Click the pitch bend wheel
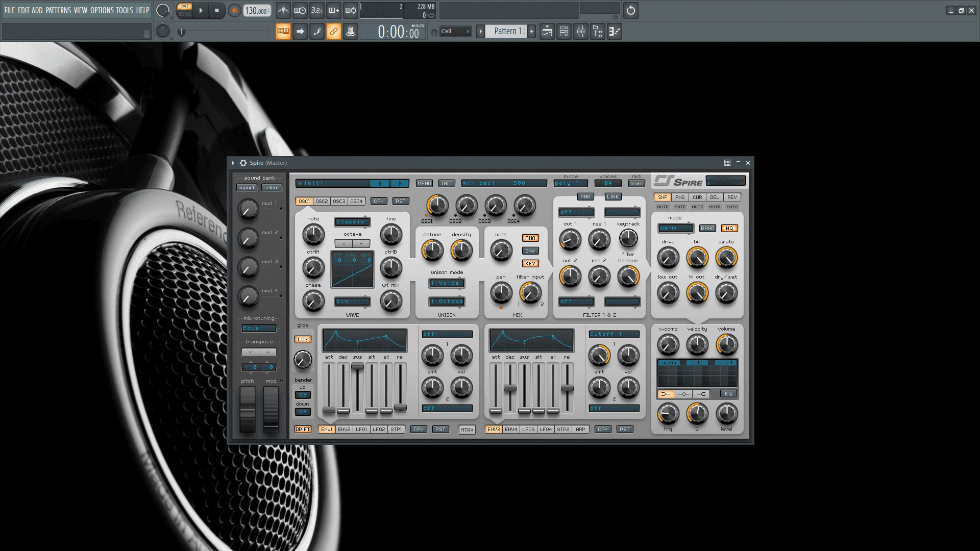Viewport: 980px width, 551px height. tap(248, 410)
